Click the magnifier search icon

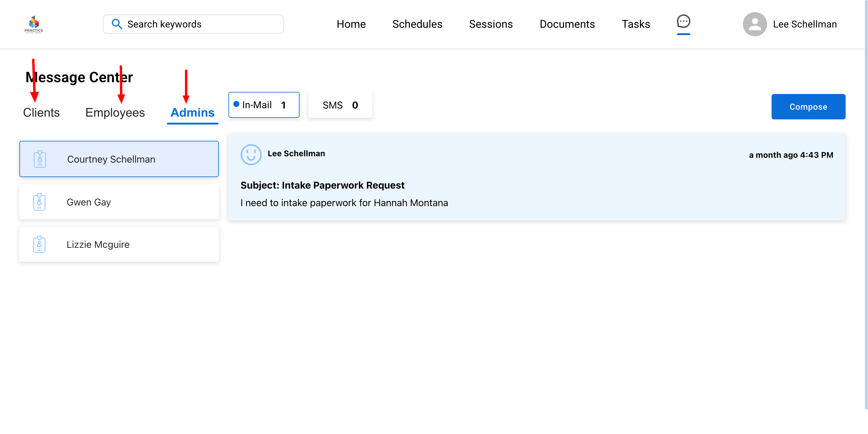(117, 24)
